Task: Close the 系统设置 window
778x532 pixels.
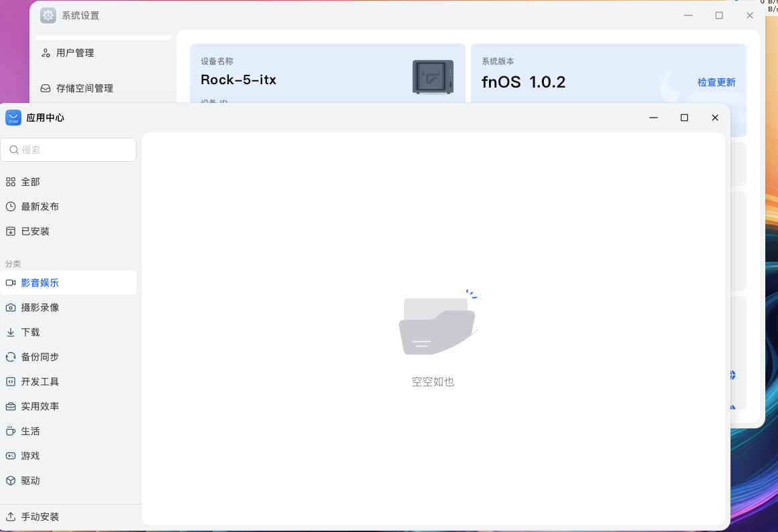Action: pyautogui.click(x=750, y=15)
